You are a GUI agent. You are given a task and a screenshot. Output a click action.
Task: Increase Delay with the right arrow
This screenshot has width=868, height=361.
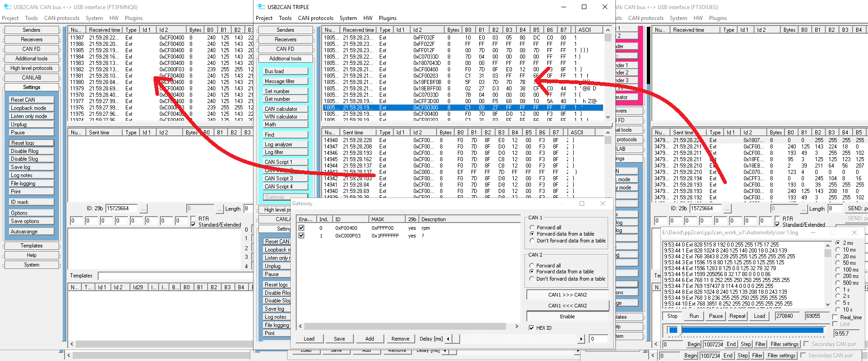[581, 339]
